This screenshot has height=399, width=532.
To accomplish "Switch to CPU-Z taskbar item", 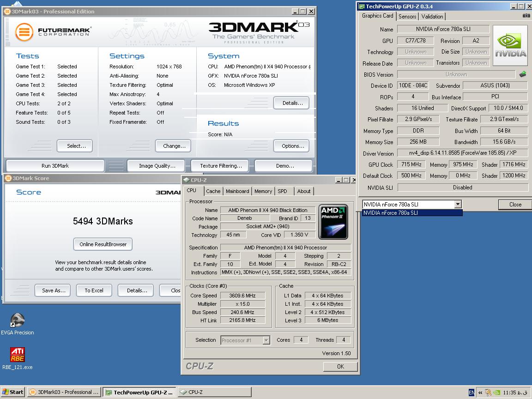I will click(x=215, y=392).
